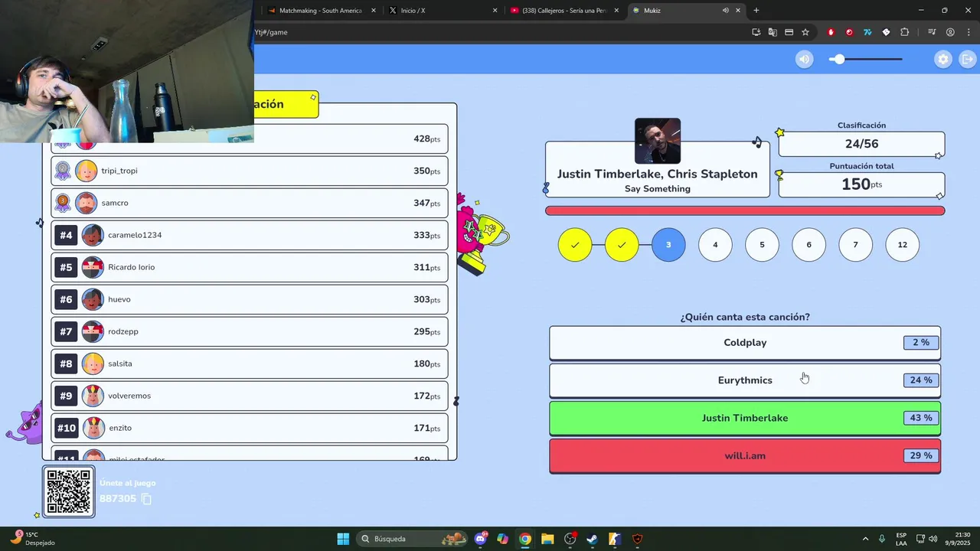Click the Puntuación total 150 pts box
The width and height of the screenshot is (980, 551).
[861, 184]
